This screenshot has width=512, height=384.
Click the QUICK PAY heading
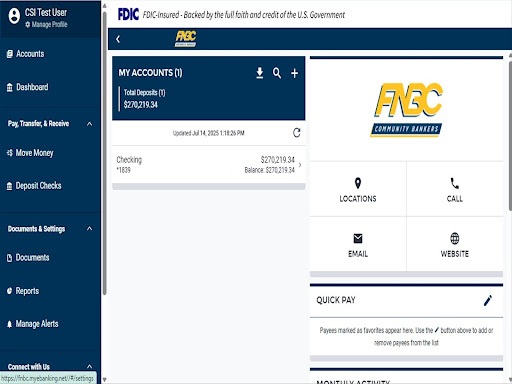coord(336,300)
